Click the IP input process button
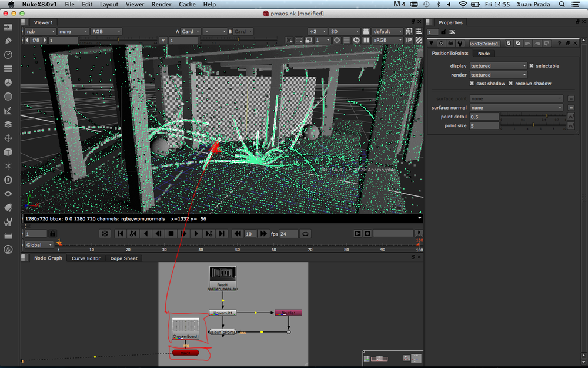 coord(409,40)
